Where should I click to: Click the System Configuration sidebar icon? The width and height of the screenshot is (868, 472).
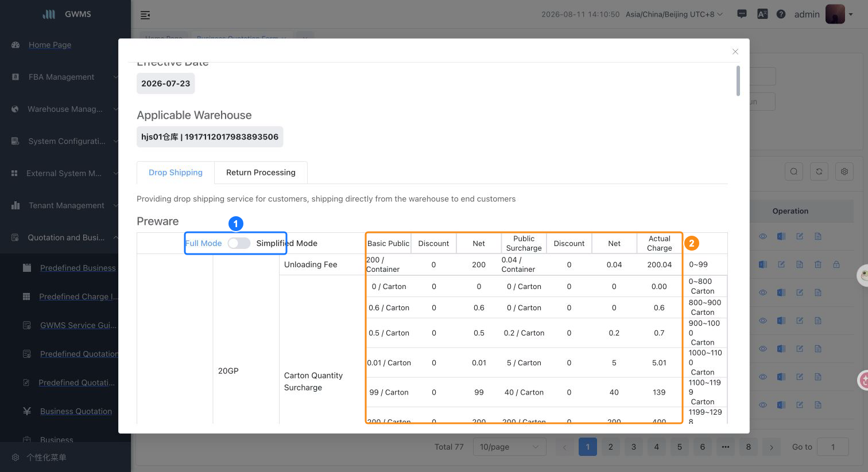click(15, 141)
